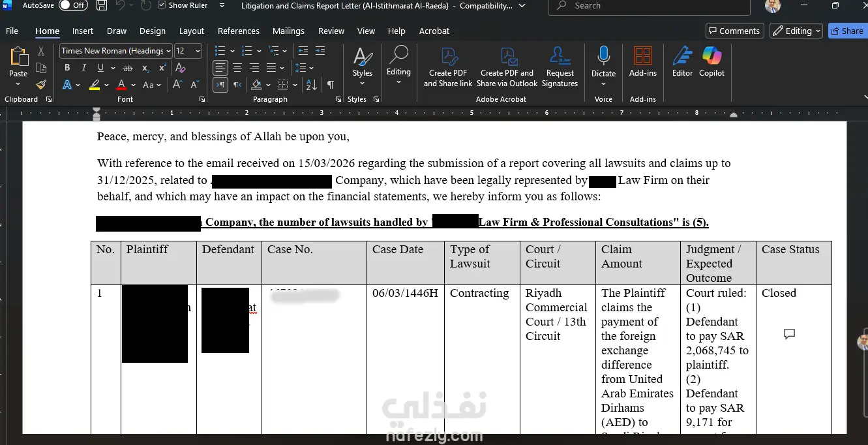Click the Sort A to Z icon
Image resolution: width=868 pixels, height=445 pixels.
pyautogui.click(x=311, y=85)
